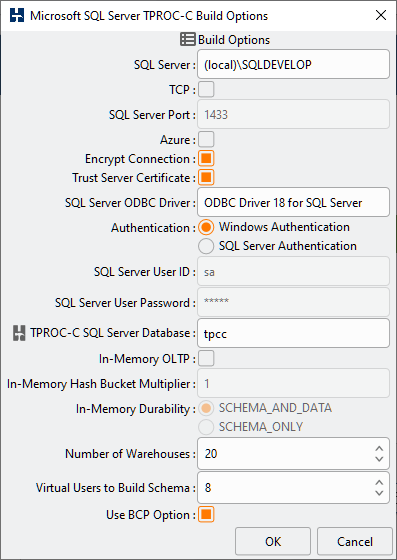The height and width of the screenshot is (560, 397).
Task: Enable the TCP checkbox
Action: [x=206, y=89]
